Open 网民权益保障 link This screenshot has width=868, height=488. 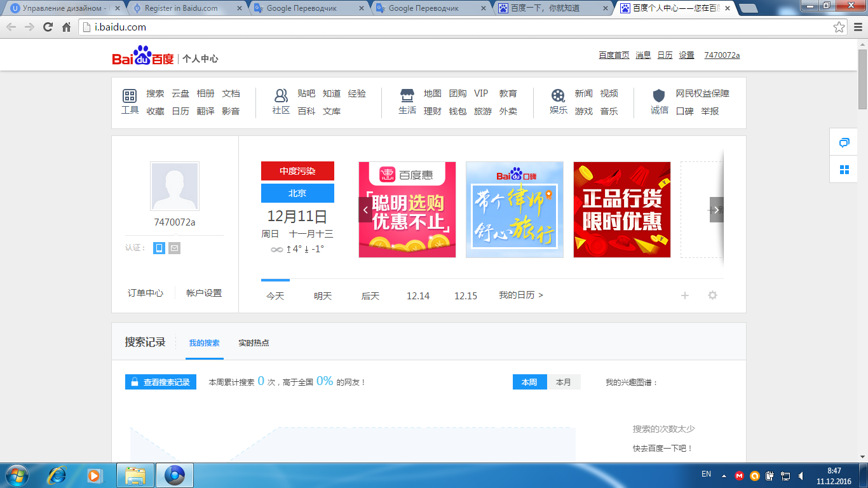click(702, 93)
